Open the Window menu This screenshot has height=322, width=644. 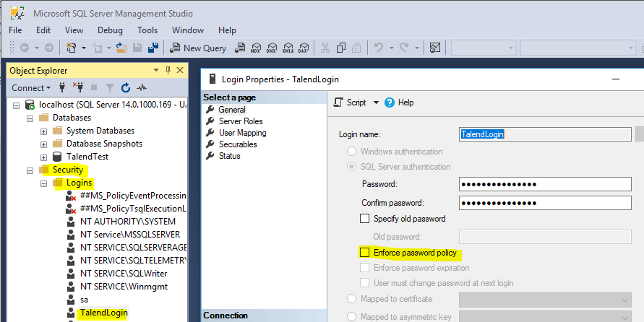pyautogui.click(x=188, y=30)
